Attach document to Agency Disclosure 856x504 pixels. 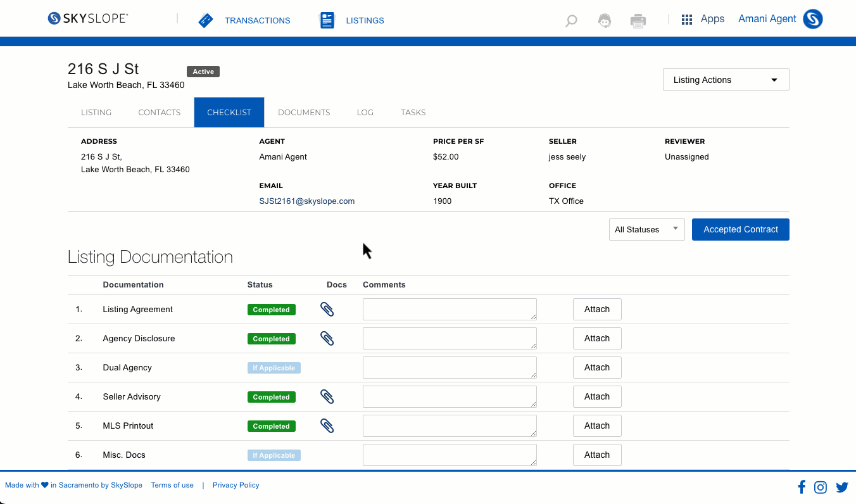597,338
